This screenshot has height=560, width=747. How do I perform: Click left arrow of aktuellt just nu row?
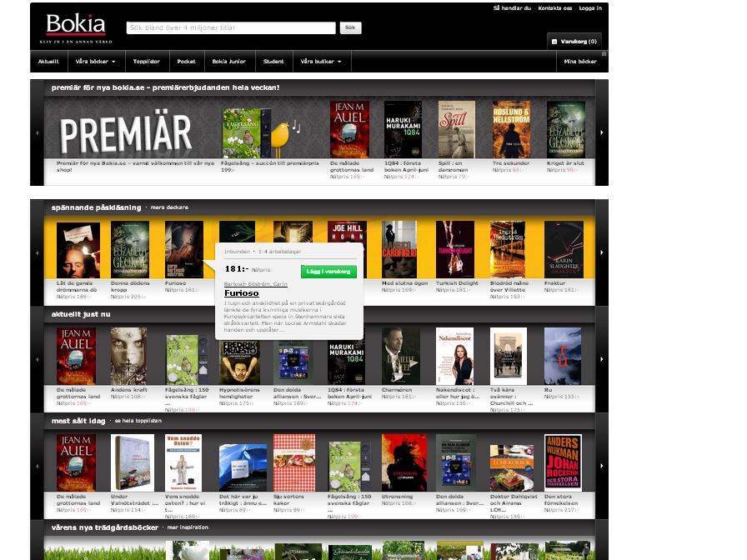point(37,359)
